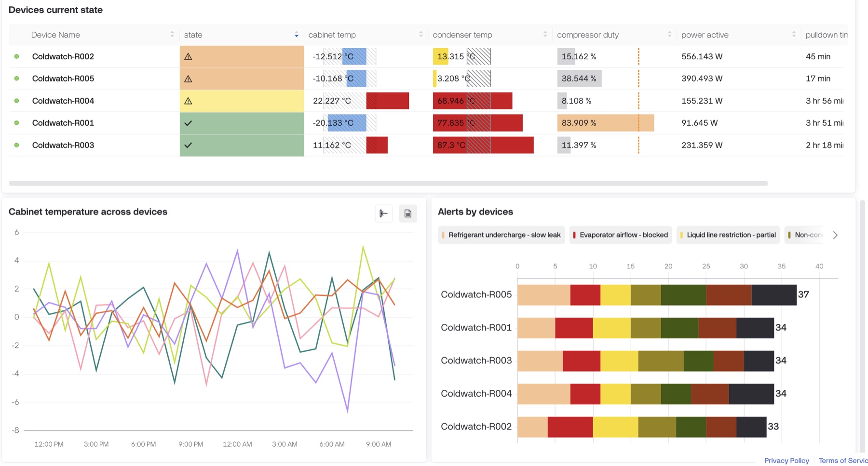Click pulldown time value 17 min
The height and width of the screenshot is (466, 868).
[x=818, y=79]
